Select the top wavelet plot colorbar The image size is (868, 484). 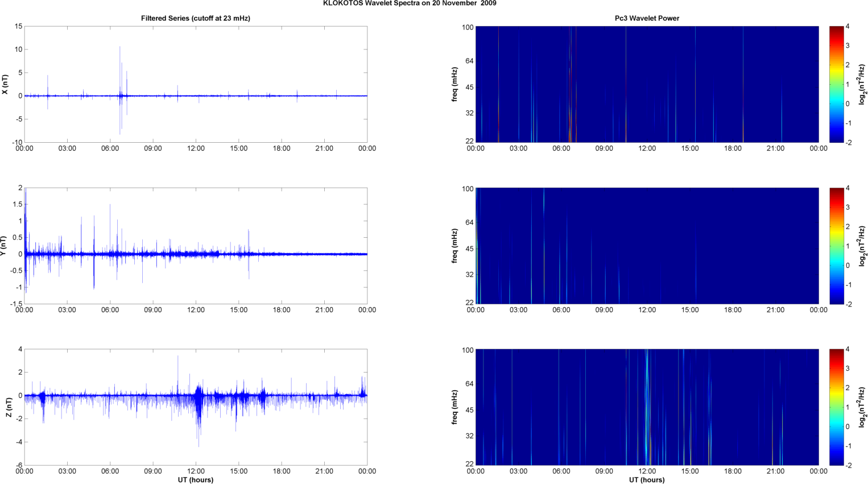point(836,84)
